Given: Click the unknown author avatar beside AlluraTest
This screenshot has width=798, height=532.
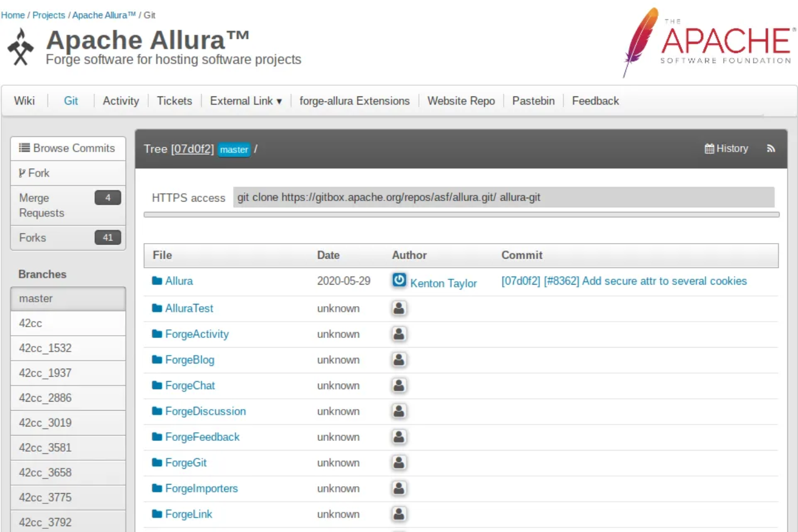Looking at the screenshot, I should [x=398, y=307].
